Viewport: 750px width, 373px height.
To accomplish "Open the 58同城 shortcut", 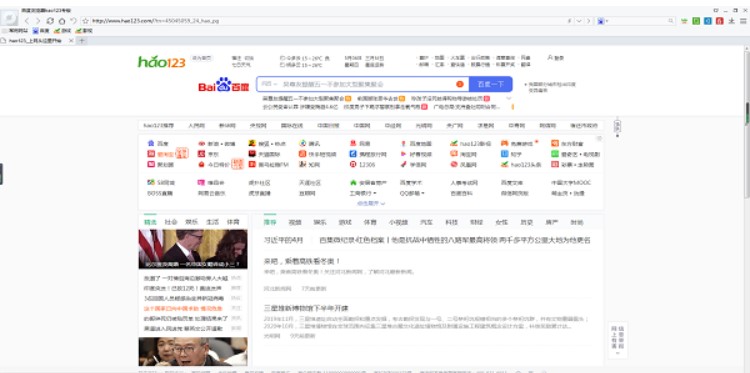I will pos(161,183).
